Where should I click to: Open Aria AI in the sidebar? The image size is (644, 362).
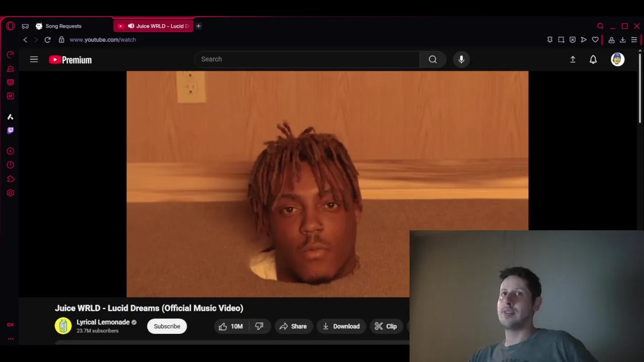click(x=10, y=117)
